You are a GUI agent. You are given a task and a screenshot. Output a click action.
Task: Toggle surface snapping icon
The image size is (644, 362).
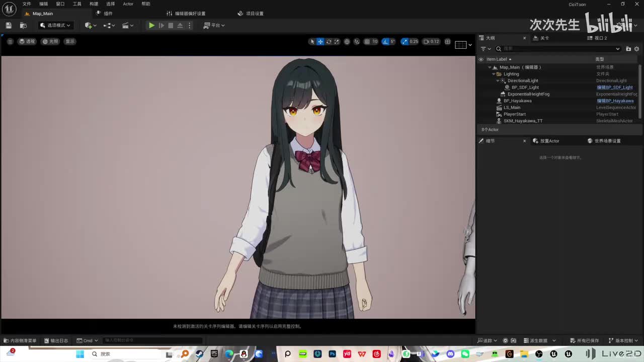[357, 42]
